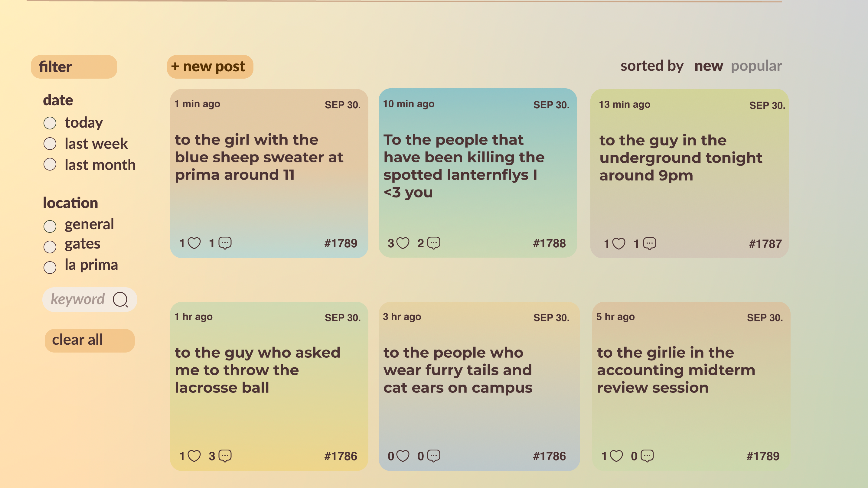Open comments on blue sheep sweater post
Image resolution: width=868 pixels, height=488 pixels.
click(x=225, y=243)
